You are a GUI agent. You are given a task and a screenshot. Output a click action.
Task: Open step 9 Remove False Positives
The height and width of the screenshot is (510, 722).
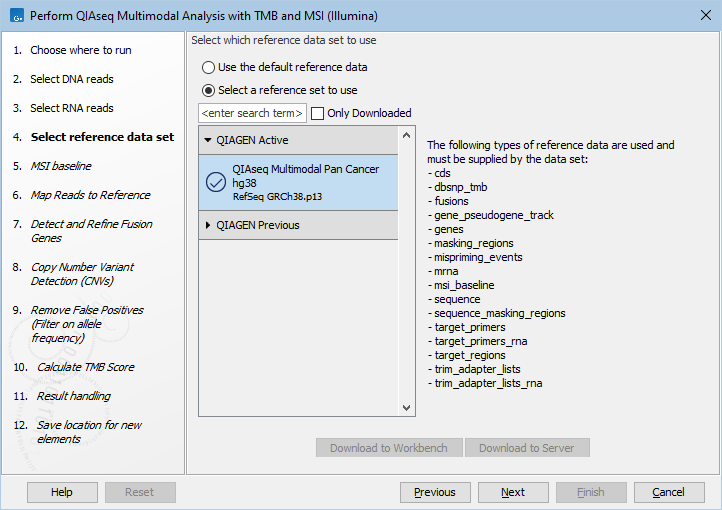click(x=87, y=324)
